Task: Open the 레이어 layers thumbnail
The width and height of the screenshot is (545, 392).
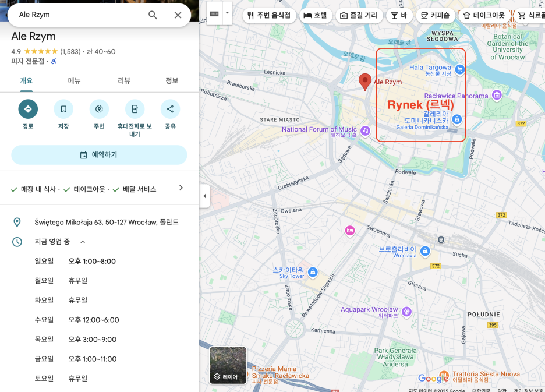Action: click(228, 365)
